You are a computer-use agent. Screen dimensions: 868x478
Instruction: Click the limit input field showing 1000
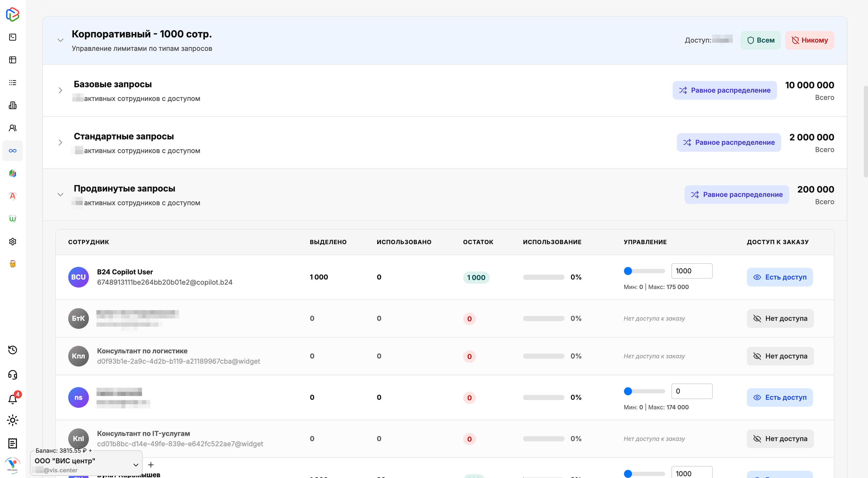pyautogui.click(x=692, y=271)
